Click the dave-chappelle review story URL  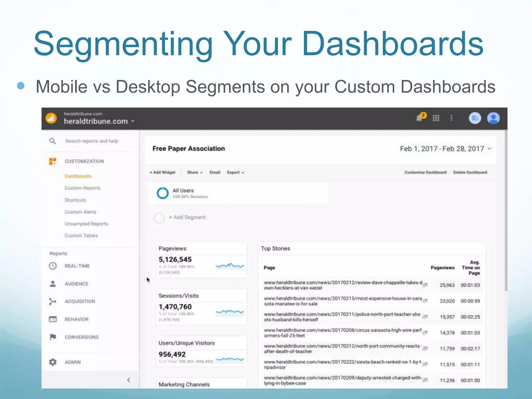[x=343, y=285]
